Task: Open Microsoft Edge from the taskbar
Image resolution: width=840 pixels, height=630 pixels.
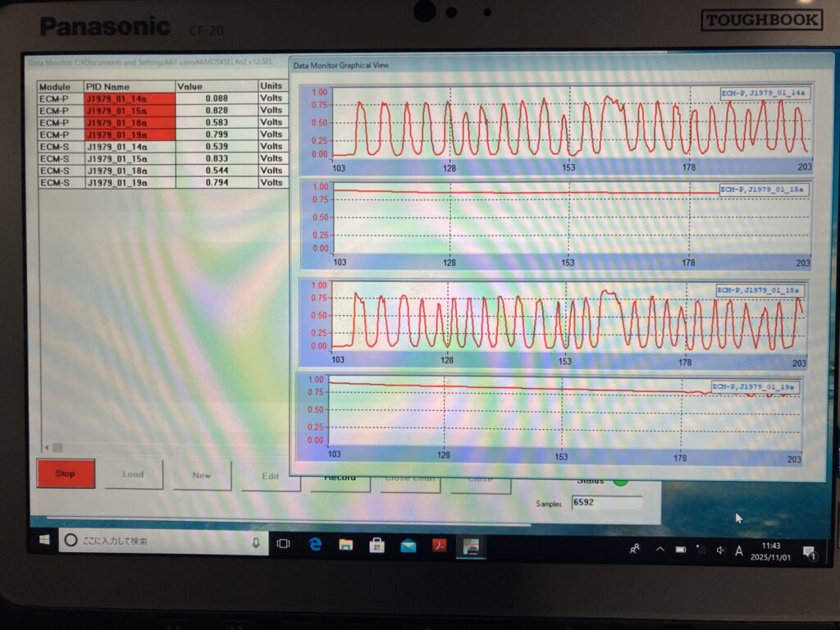Action: tap(315, 544)
